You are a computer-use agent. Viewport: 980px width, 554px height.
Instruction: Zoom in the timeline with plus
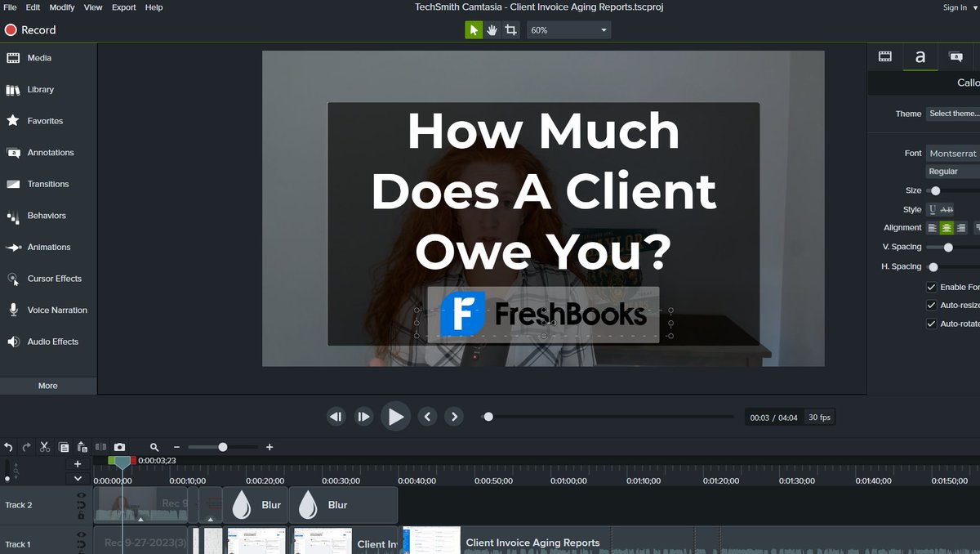click(x=269, y=447)
